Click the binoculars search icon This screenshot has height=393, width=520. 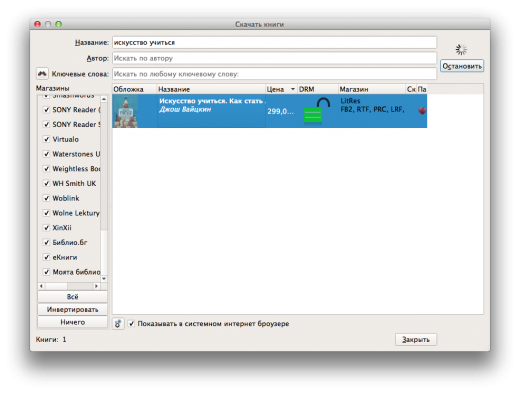click(x=42, y=74)
